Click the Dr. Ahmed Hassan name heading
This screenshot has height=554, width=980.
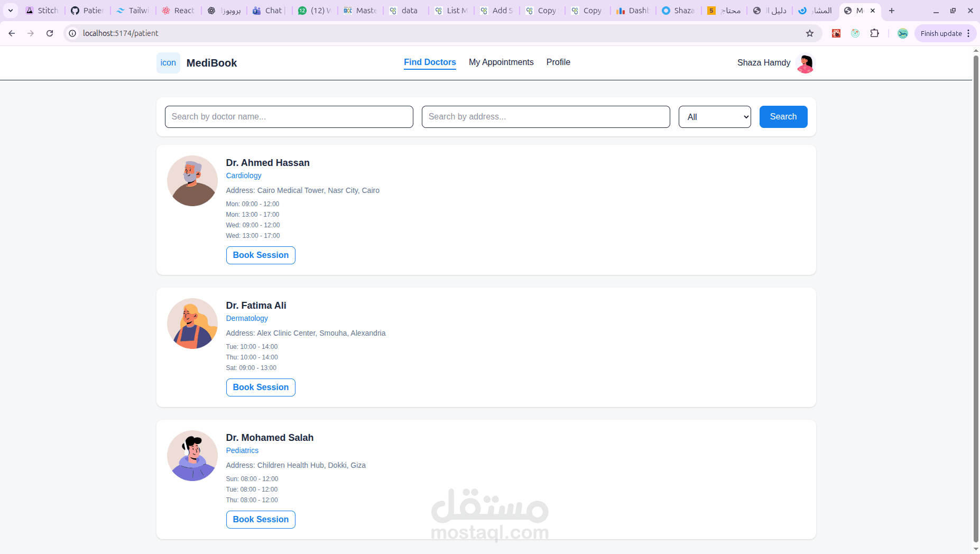pyautogui.click(x=267, y=163)
